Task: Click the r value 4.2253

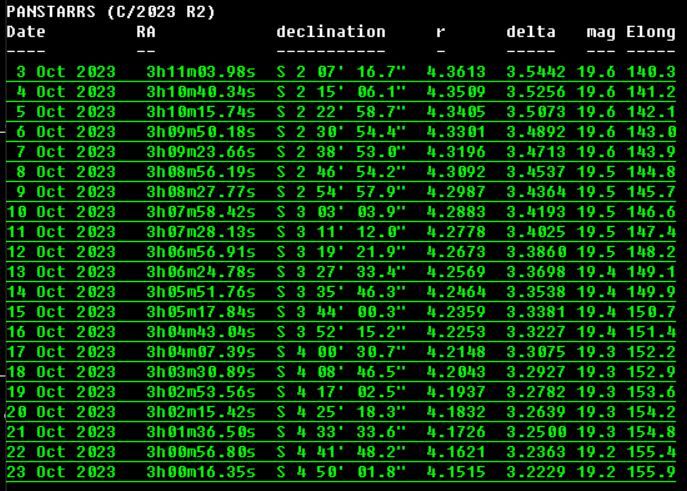Action: click(x=456, y=332)
